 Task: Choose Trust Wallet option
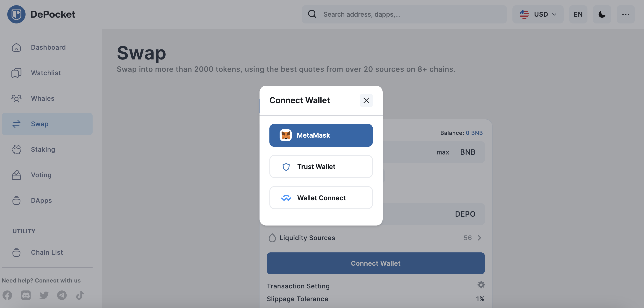coord(321,167)
